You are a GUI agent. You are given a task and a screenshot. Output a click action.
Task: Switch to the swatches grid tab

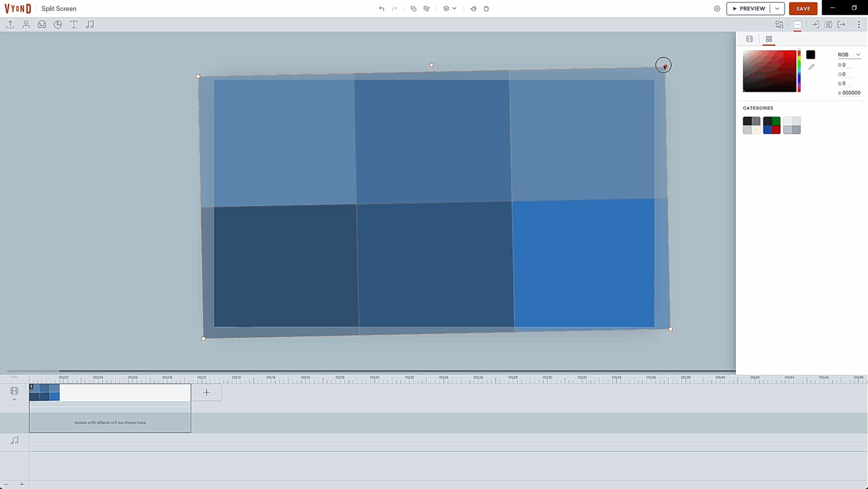click(x=769, y=38)
